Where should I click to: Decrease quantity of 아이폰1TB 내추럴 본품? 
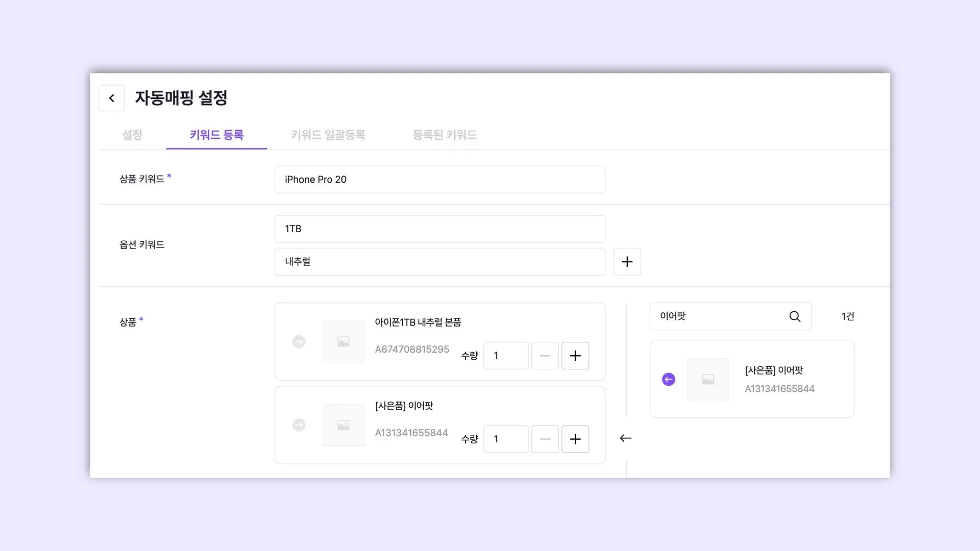[x=545, y=356]
